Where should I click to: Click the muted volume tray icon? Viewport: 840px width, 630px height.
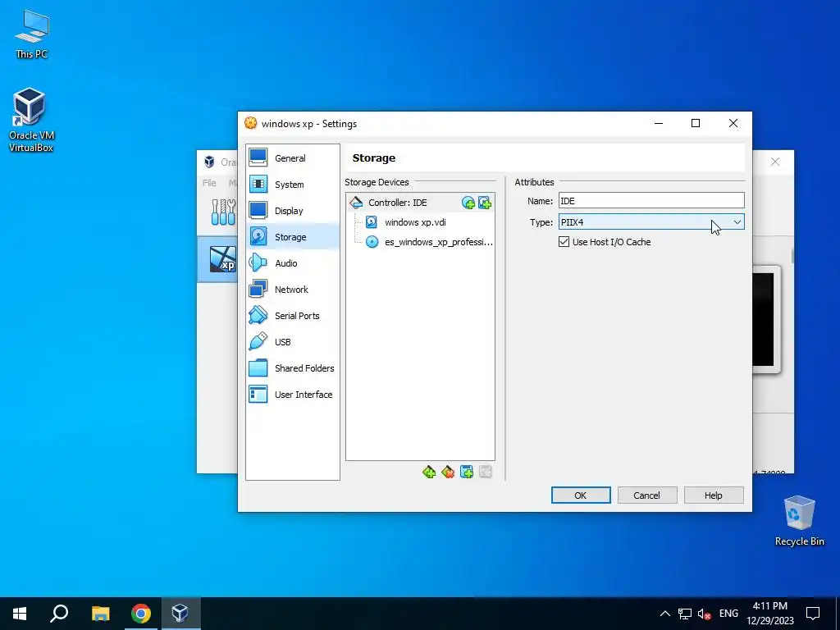[x=705, y=614]
